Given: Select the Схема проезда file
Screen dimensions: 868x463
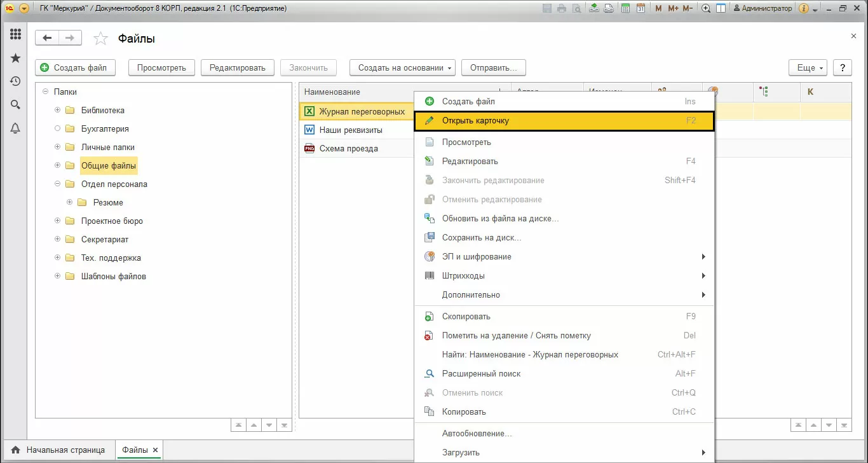Looking at the screenshot, I should 349,148.
